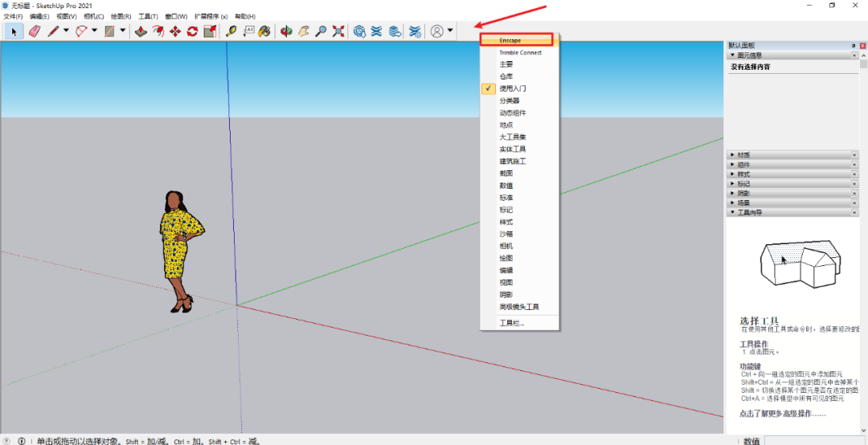Choose the Move tool
The width and height of the screenshot is (868, 445).
[x=175, y=31]
